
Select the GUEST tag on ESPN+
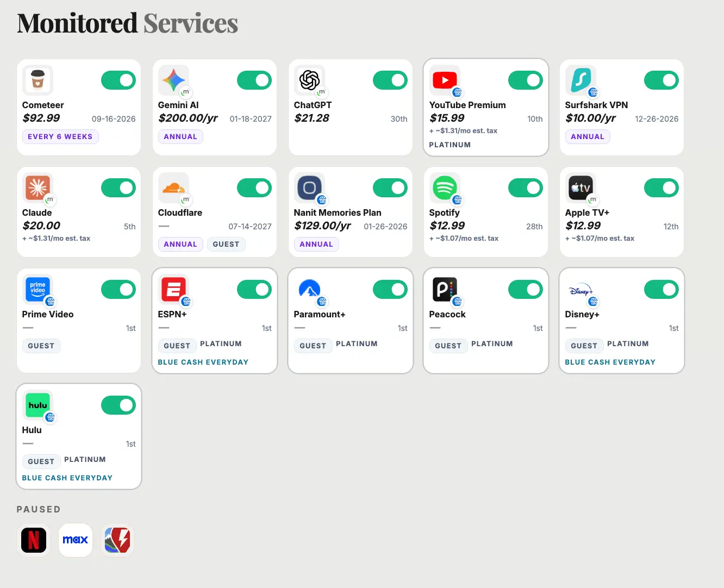point(177,346)
